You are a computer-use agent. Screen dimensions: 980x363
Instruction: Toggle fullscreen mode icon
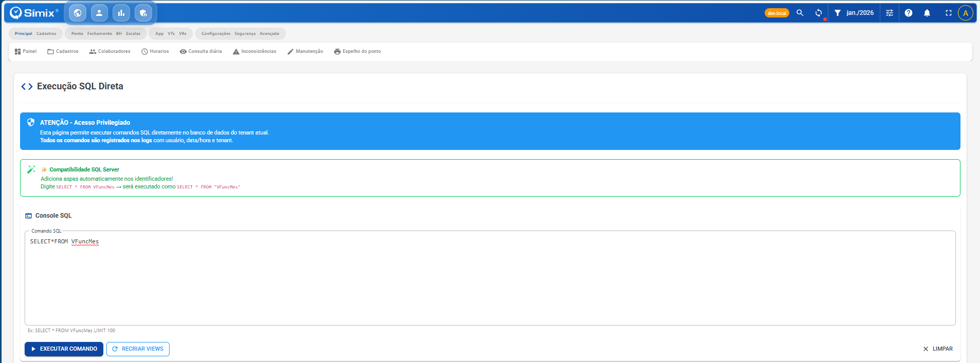949,13
